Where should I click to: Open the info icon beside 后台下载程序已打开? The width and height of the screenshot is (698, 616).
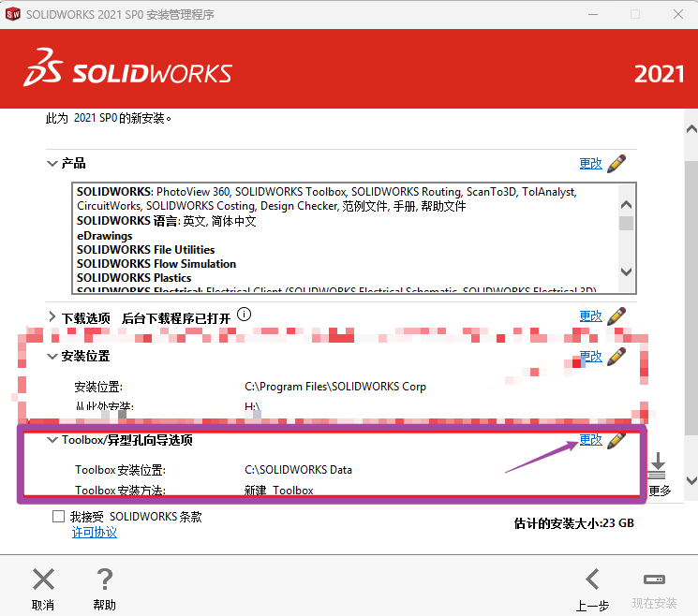(244, 315)
